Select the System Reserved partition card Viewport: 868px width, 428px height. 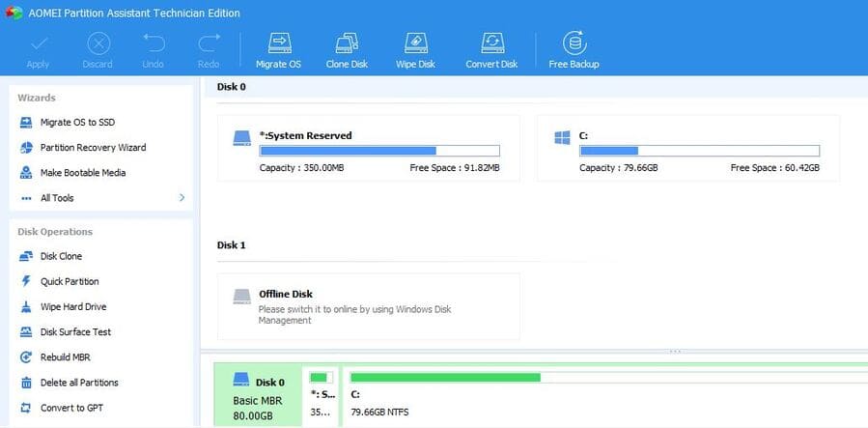(x=368, y=149)
